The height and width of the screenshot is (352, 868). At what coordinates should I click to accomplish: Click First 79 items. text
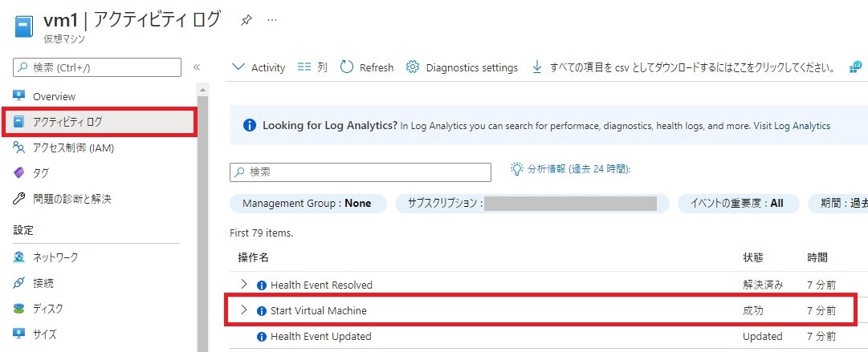pyautogui.click(x=261, y=233)
